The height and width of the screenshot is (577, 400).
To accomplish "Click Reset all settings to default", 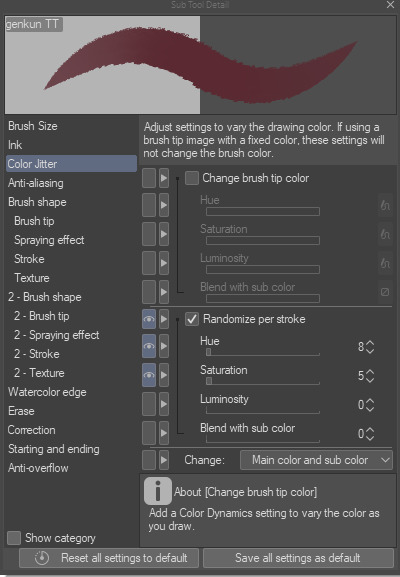I will click(109, 558).
